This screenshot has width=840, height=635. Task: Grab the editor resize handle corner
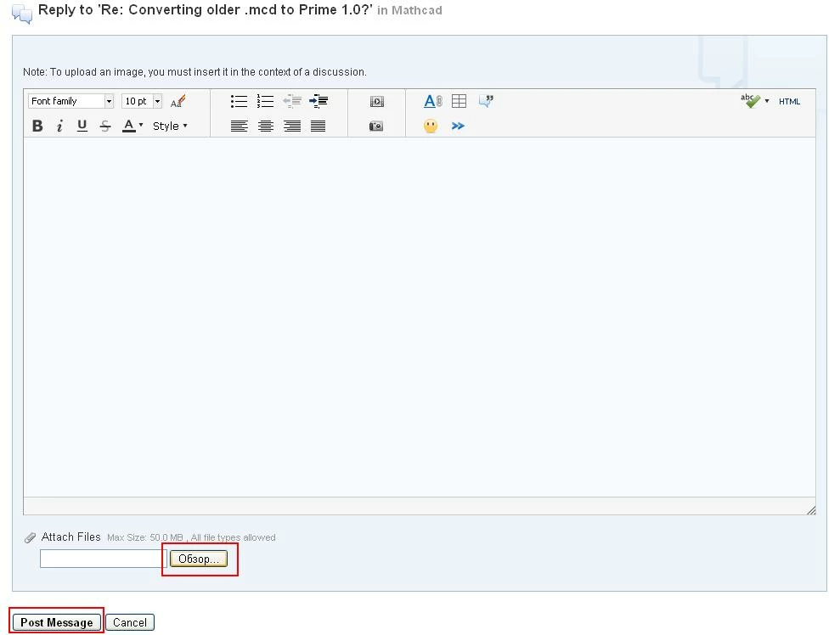[811, 510]
